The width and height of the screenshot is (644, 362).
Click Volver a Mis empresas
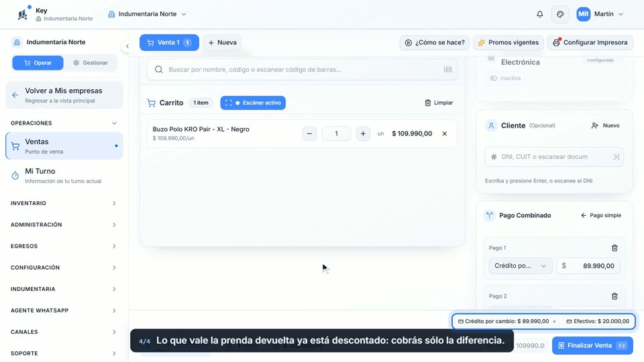tap(64, 95)
